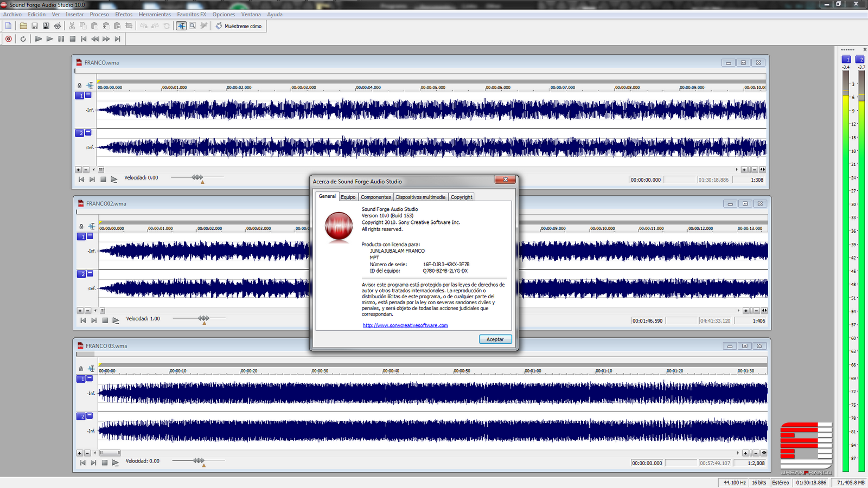This screenshot has height=488, width=868.
Task: Click the Record button in the transport bar
Action: (x=9, y=39)
